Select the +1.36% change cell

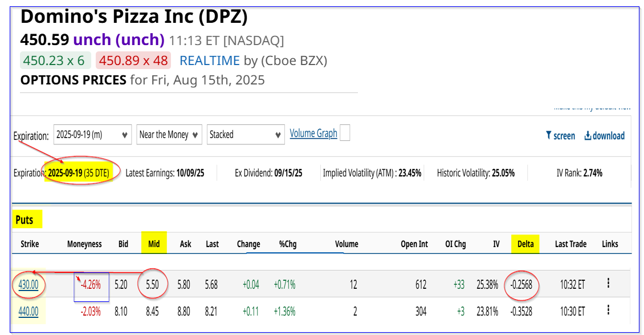coord(284,312)
